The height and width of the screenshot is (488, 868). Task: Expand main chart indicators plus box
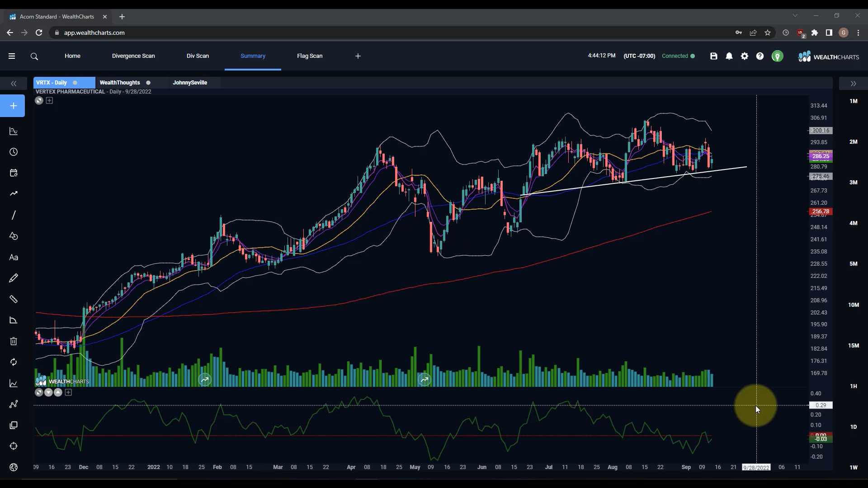[49, 101]
